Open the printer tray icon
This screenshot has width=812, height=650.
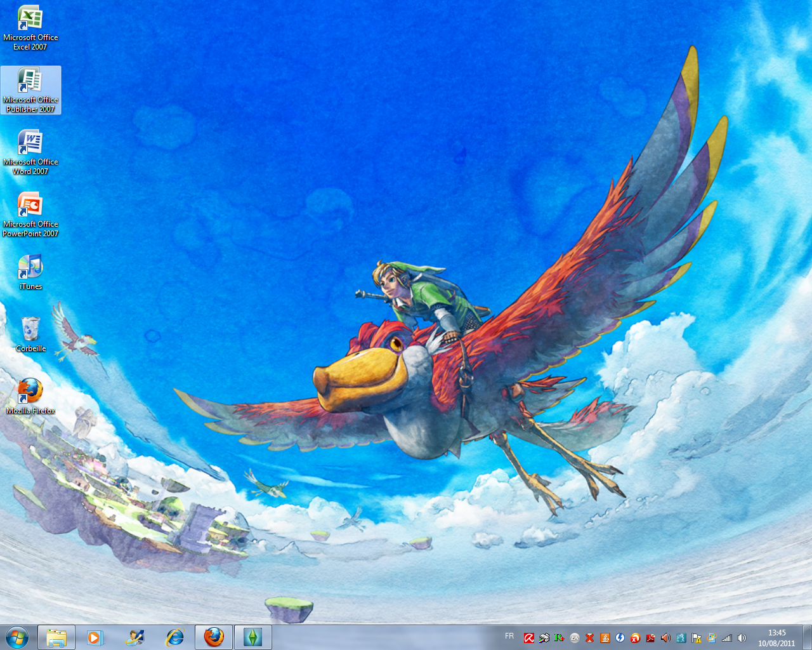tap(544, 638)
